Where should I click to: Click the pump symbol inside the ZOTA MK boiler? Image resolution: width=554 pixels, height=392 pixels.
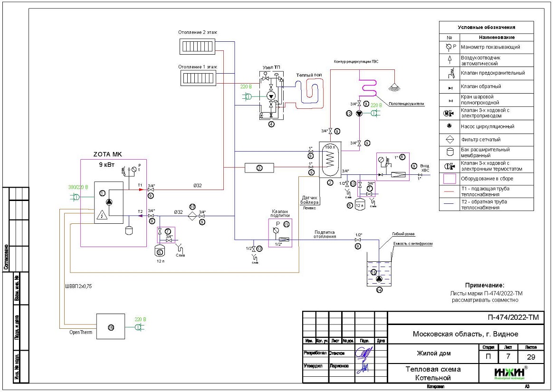point(109,201)
